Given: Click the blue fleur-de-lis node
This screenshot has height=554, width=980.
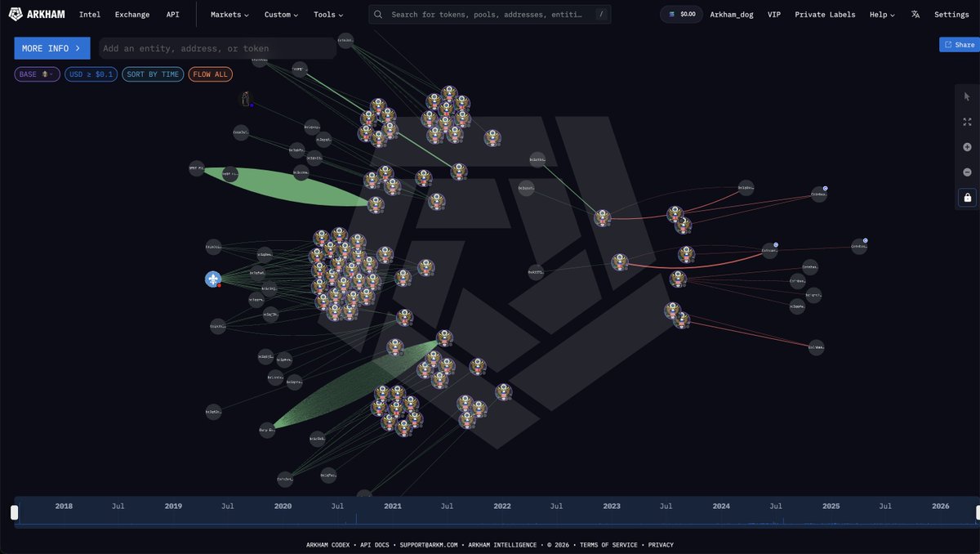Looking at the screenshot, I should tap(213, 279).
